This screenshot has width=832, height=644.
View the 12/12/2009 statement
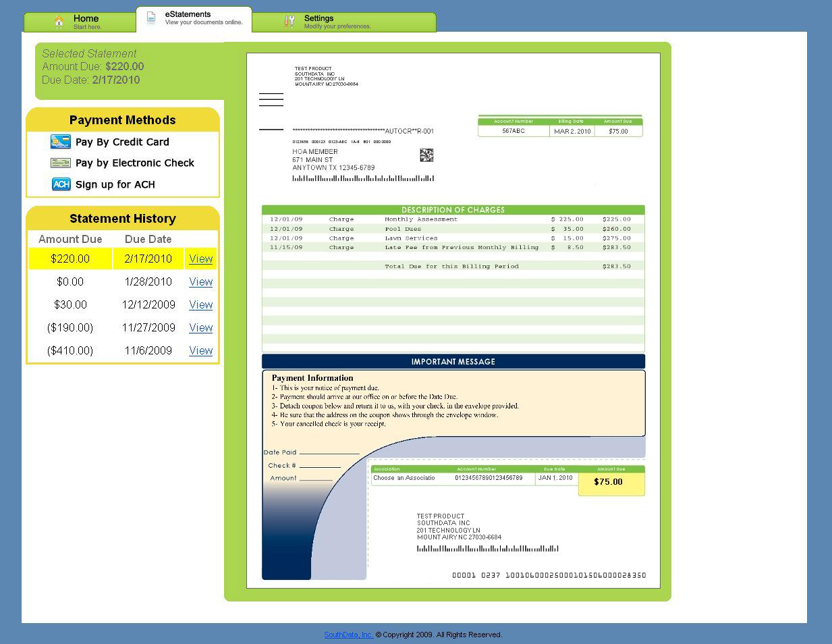click(200, 304)
